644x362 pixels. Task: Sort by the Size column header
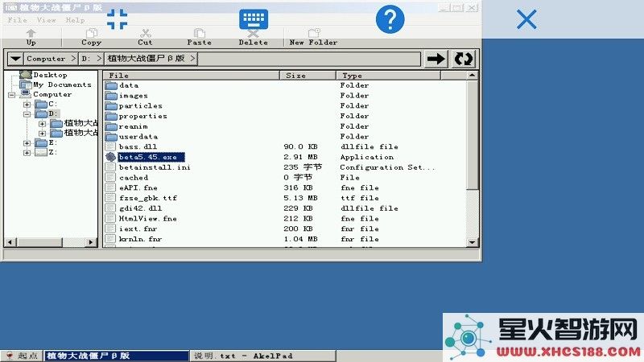(x=308, y=76)
